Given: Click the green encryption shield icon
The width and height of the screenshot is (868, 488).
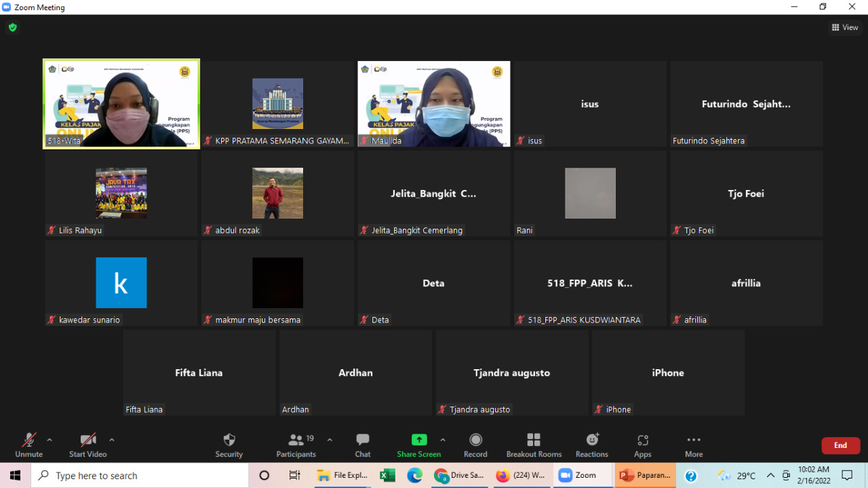Looking at the screenshot, I should pos(12,28).
